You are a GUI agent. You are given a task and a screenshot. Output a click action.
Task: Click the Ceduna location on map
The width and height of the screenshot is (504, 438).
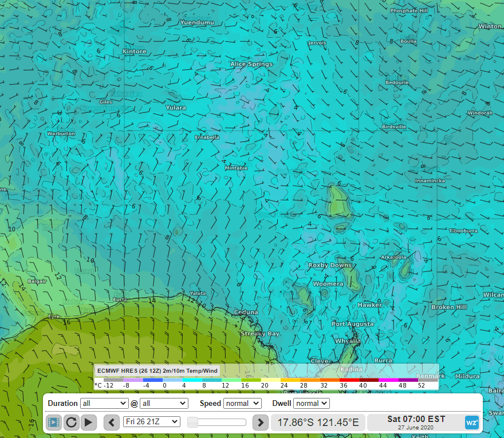click(x=246, y=312)
